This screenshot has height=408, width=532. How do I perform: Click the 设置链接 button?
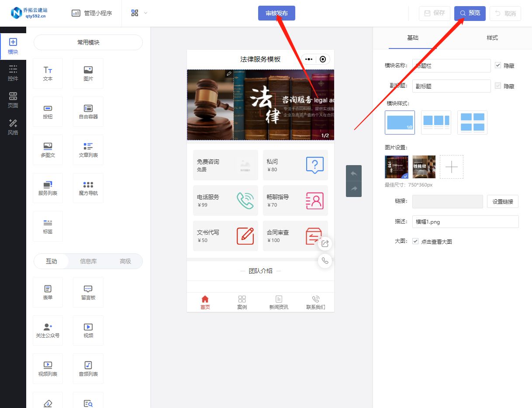pyautogui.click(x=502, y=201)
